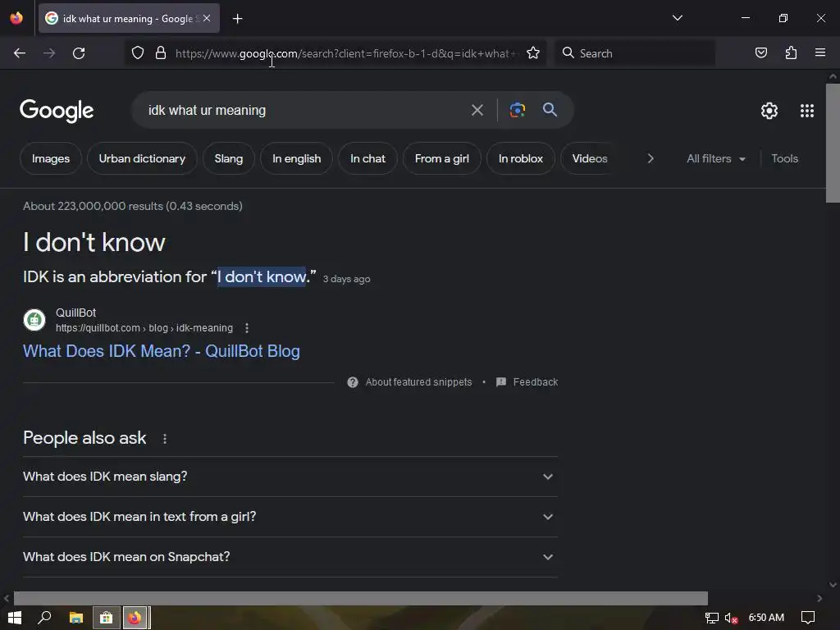Open the Save to Pocket icon
The height and width of the screenshot is (630, 840).
pos(761,53)
